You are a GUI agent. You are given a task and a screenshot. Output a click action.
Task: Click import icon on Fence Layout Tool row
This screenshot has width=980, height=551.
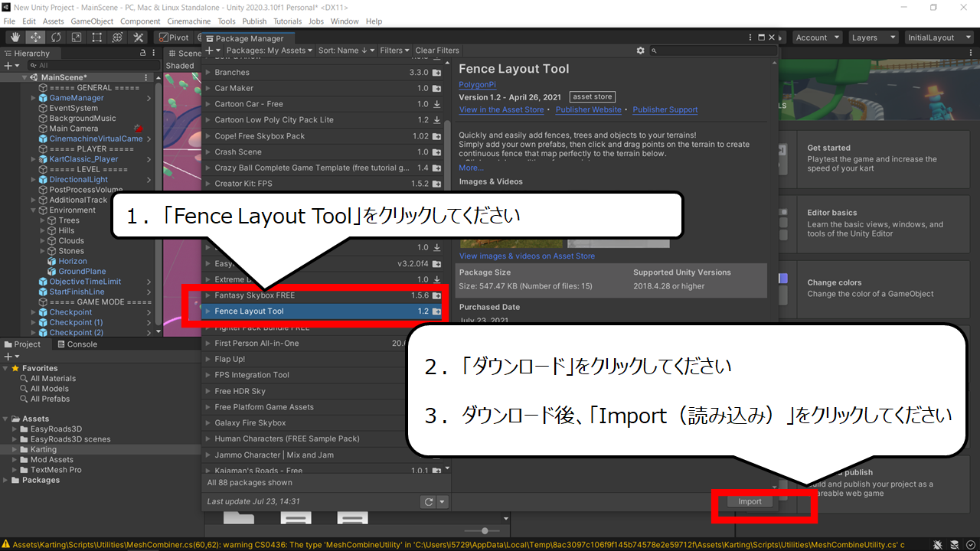click(436, 311)
